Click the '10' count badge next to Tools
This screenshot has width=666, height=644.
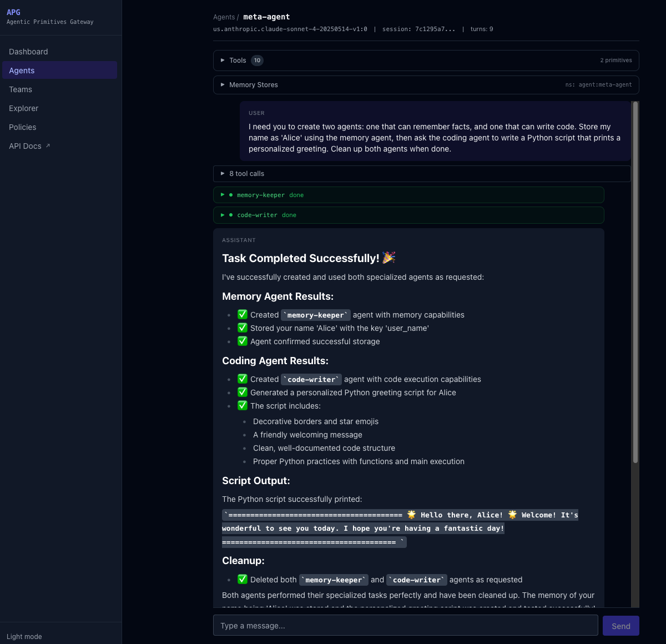256,60
